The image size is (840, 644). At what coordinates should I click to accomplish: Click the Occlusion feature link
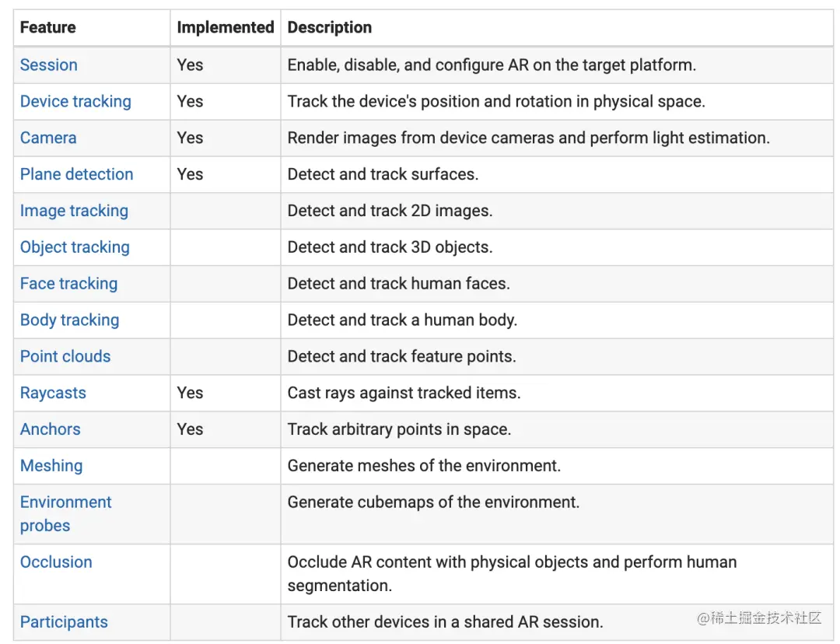[x=56, y=562]
